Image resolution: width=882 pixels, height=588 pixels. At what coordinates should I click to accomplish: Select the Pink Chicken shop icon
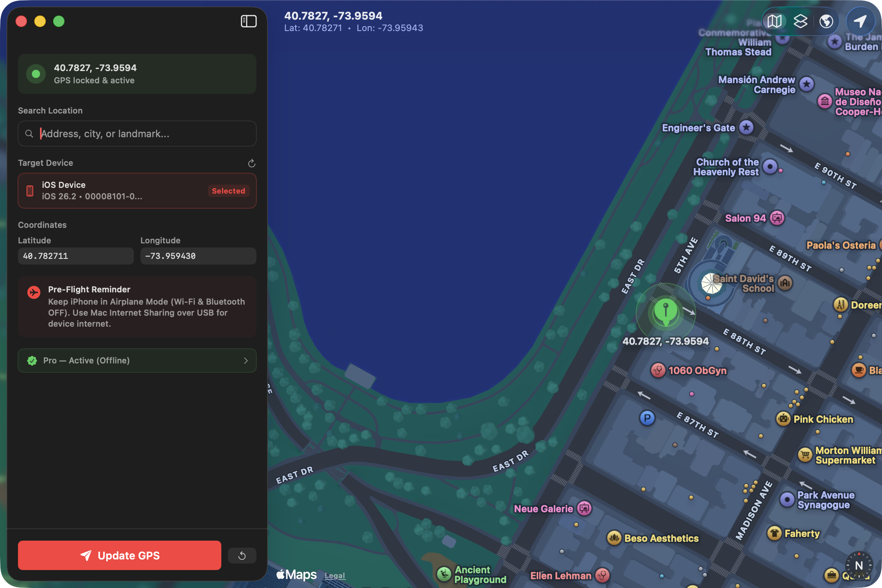[x=783, y=419]
